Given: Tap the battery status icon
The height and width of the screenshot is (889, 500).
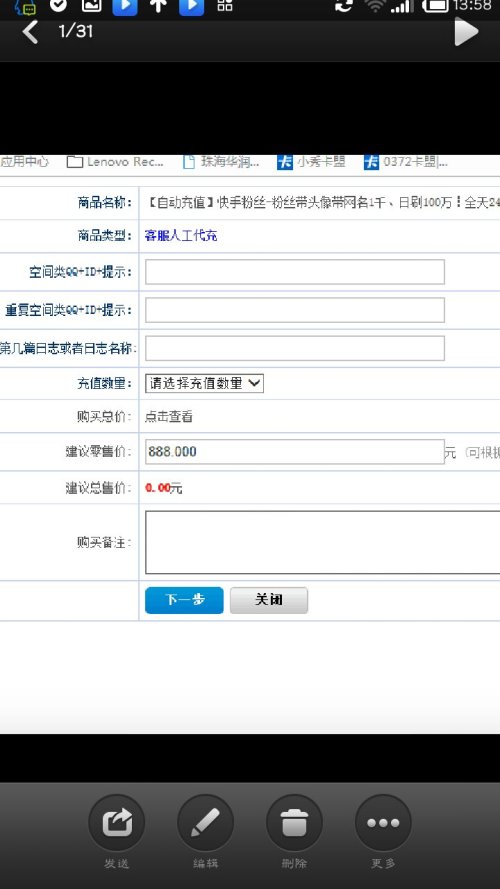Looking at the screenshot, I should (x=435, y=6).
